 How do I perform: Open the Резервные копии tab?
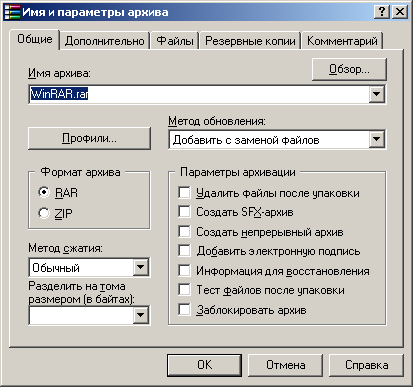(250, 41)
